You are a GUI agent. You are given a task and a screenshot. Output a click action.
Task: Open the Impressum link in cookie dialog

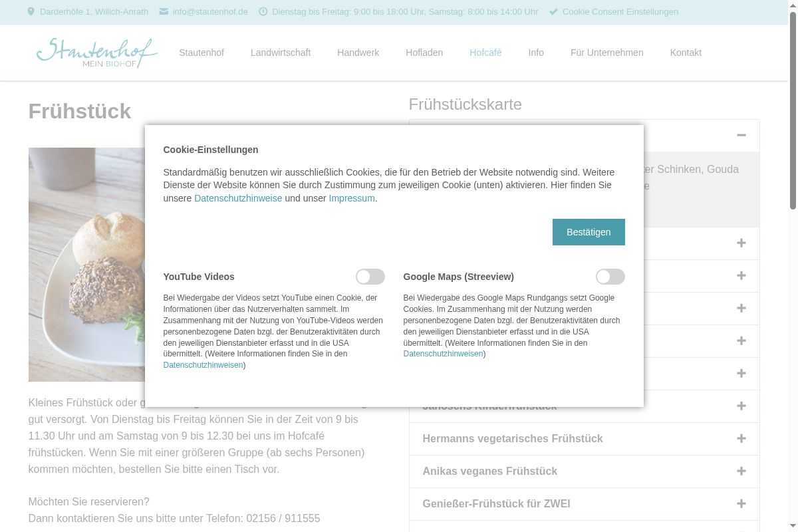351,198
